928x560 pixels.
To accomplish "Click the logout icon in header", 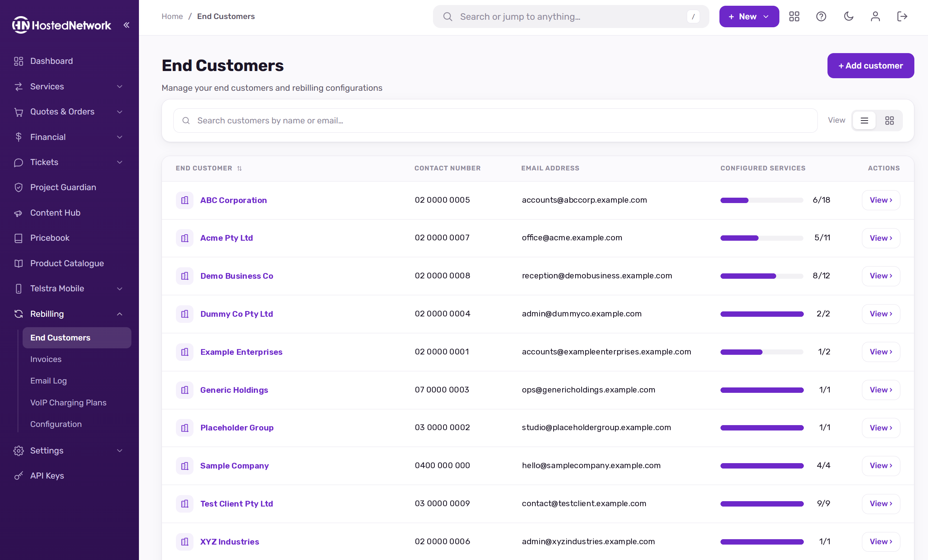I will [x=902, y=17].
